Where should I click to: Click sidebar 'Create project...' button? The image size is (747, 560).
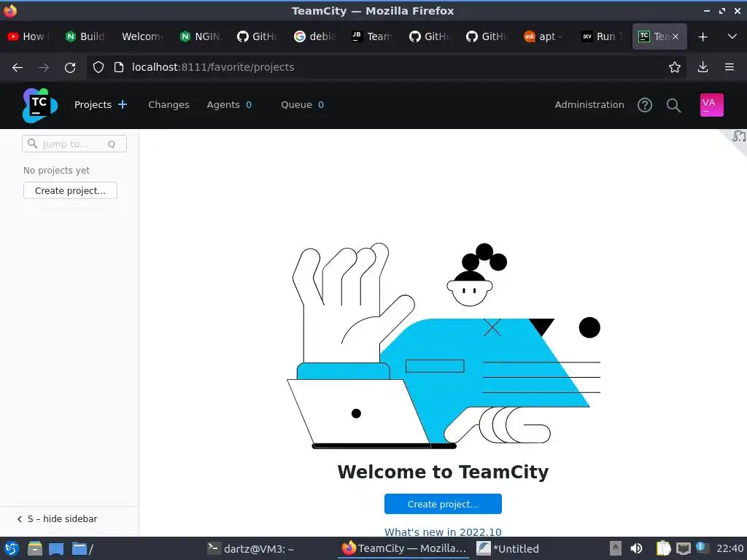[x=70, y=190]
